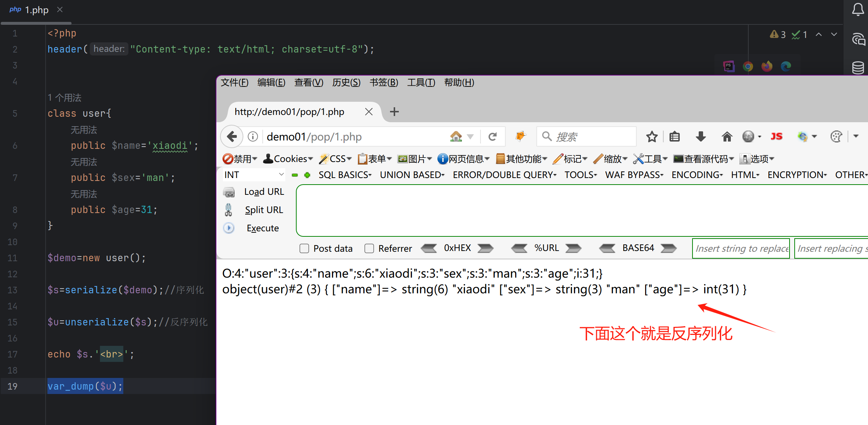The image size is (868, 425).
Task: Enable the Referrer checkbox
Action: point(369,248)
